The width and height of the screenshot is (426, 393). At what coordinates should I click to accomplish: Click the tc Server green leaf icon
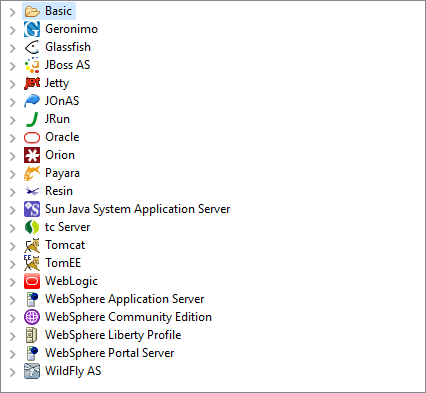[x=32, y=227]
